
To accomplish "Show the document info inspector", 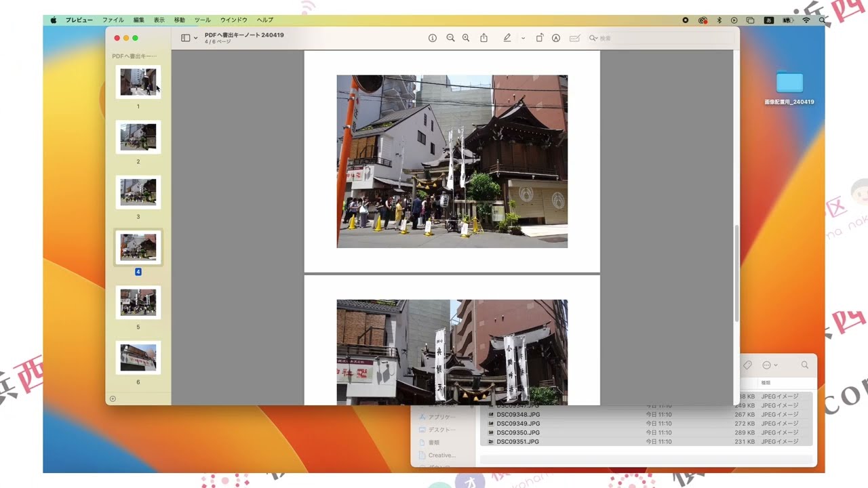I will (x=433, y=38).
